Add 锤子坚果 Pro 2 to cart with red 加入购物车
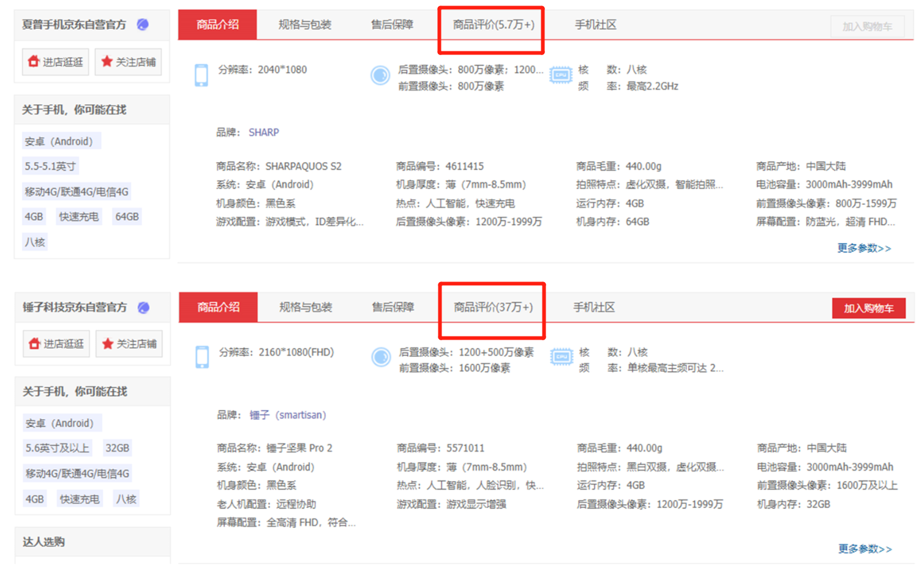The width and height of the screenshot is (924, 566). [869, 308]
